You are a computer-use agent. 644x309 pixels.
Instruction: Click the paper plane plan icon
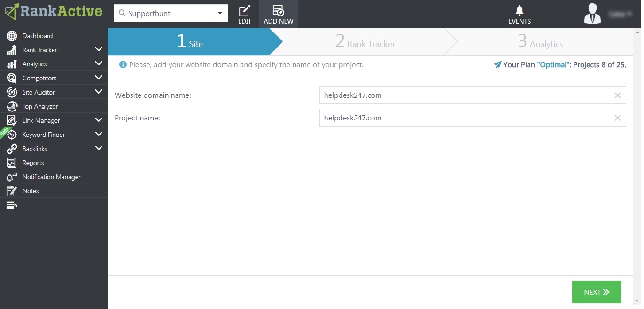pos(497,64)
